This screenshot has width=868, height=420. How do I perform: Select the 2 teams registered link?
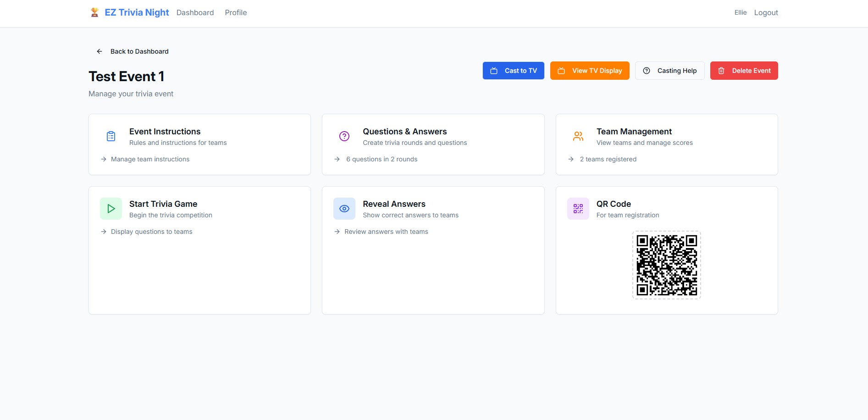pos(608,159)
